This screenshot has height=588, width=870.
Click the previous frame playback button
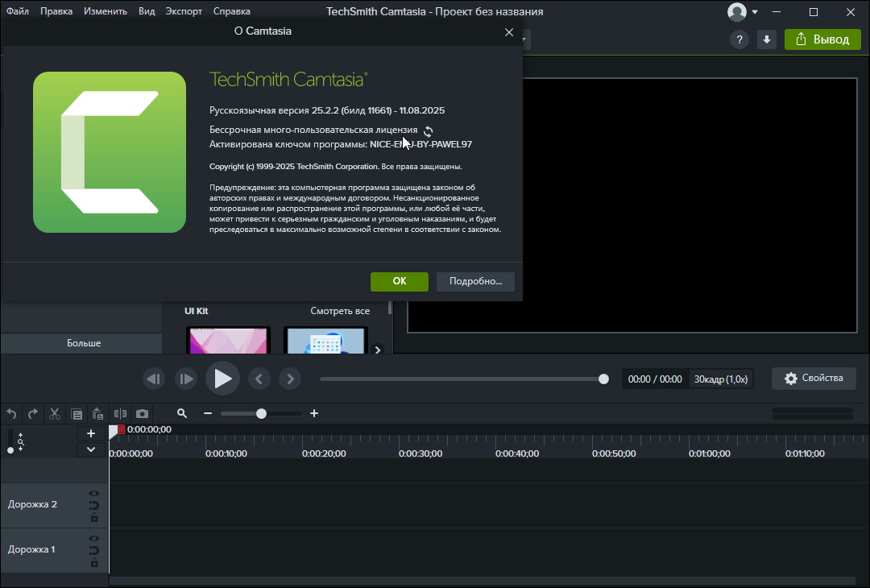coord(154,379)
